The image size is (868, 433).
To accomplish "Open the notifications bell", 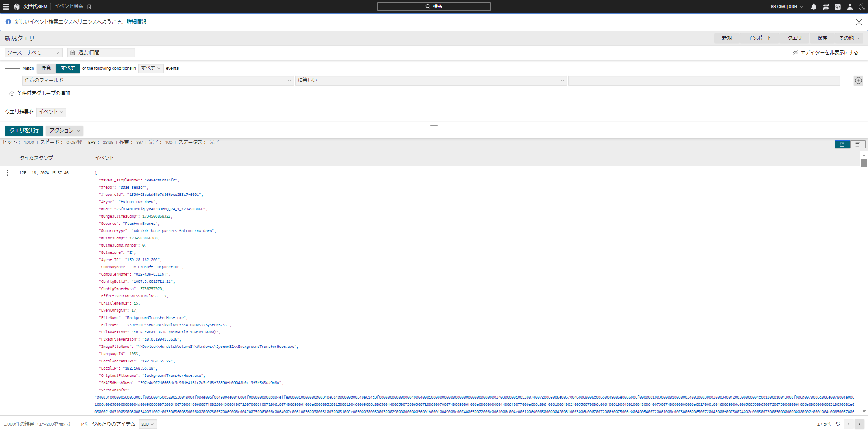I will click(x=814, y=7).
